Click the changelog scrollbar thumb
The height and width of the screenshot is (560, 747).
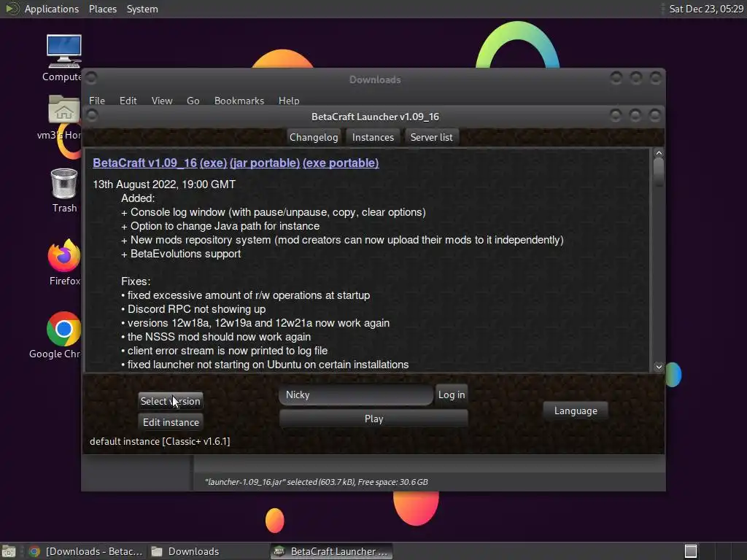tap(659, 172)
